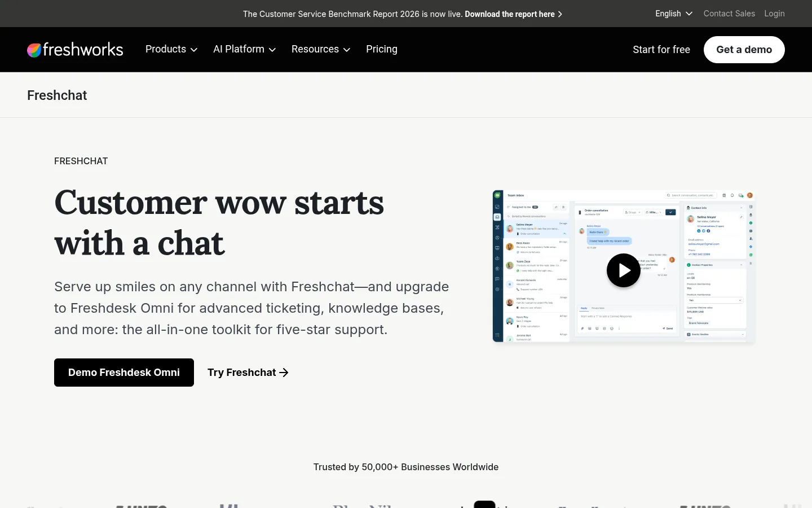Click the Demo Freshdesk Omni button
Viewport: 812px width, 508px height.
click(x=124, y=373)
